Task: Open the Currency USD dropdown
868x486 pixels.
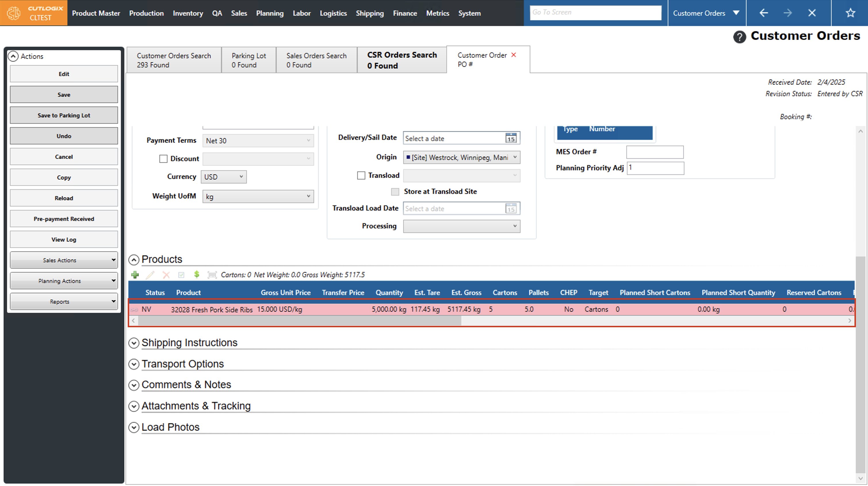Action: coord(224,177)
